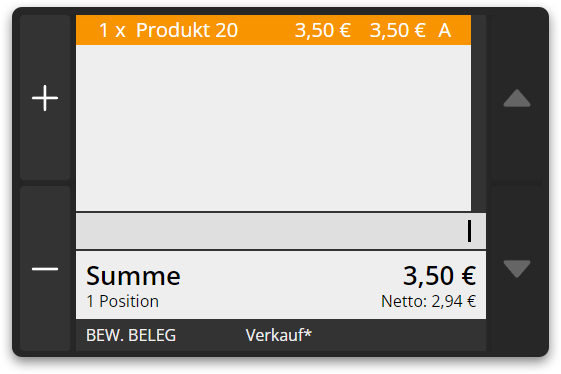Click the Netto: 2,94 € value
Screen dimensions: 561x374
tap(428, 301)
